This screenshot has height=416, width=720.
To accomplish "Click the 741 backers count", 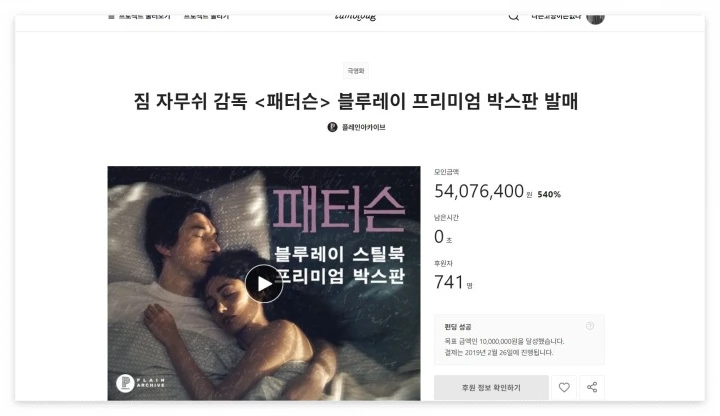I will coord(449,282).
